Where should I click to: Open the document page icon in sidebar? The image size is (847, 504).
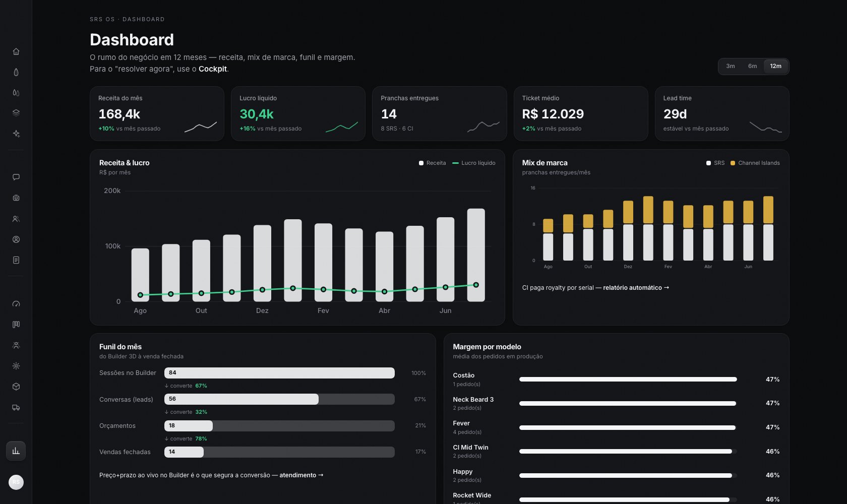[x=16, y=260]
